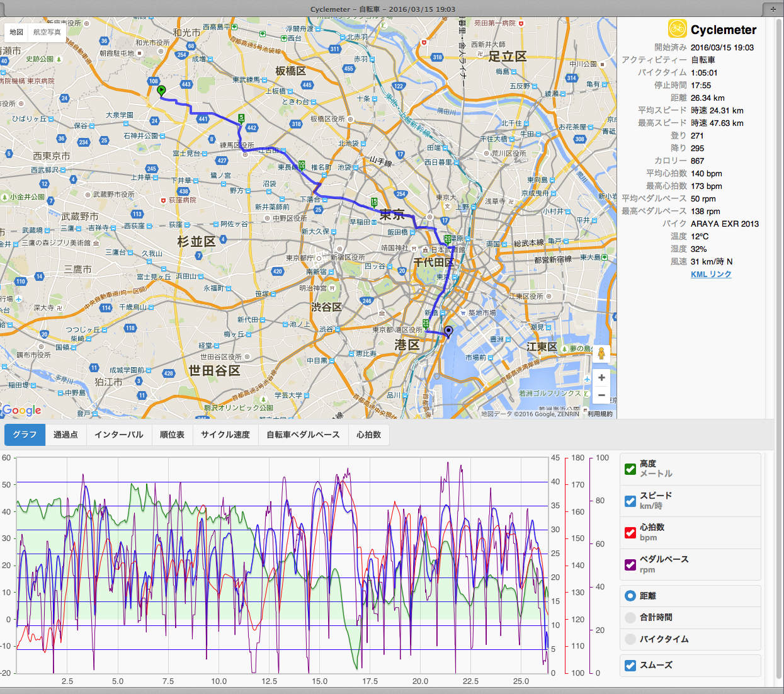Screen dimensions: 784x694
Task: Click the green start marker on the route
Action: (161, 91)
